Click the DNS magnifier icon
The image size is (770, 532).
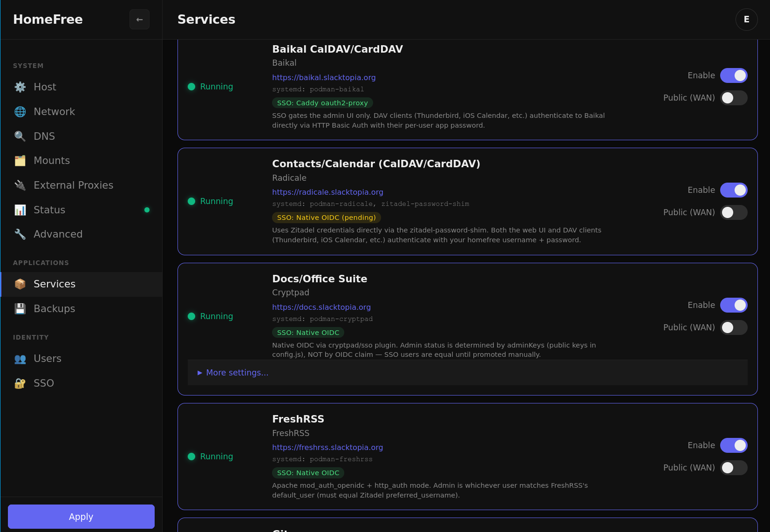pyautogui.click(x=20, y=136)
